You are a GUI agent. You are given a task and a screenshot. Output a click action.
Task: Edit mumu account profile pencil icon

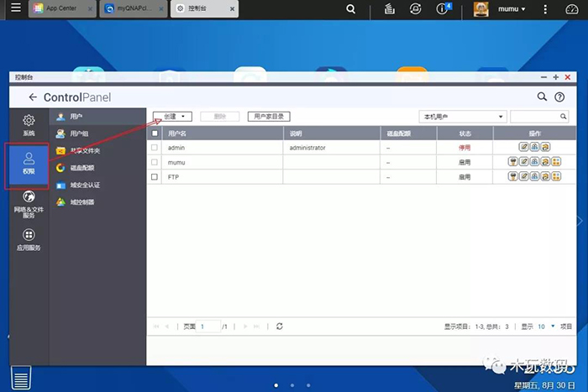(x=524, y=161)
